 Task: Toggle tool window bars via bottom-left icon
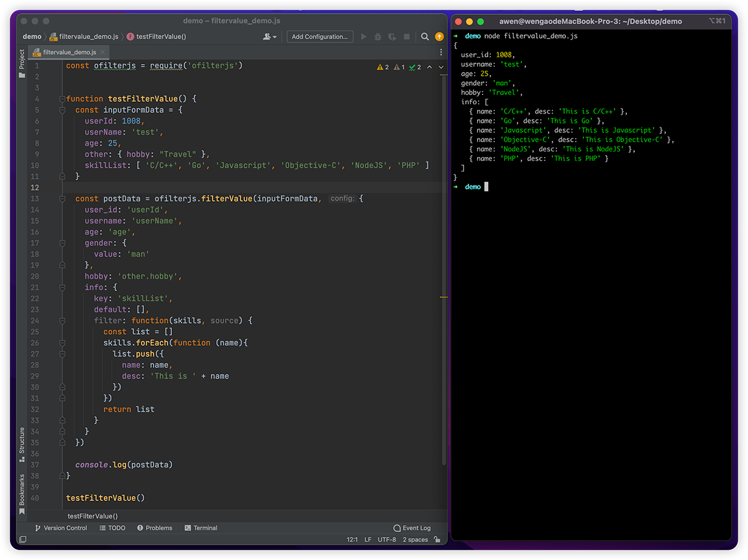22,540
